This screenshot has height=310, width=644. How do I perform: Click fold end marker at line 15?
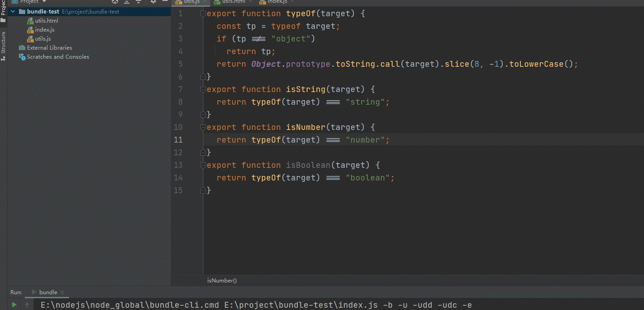point(203,190)
